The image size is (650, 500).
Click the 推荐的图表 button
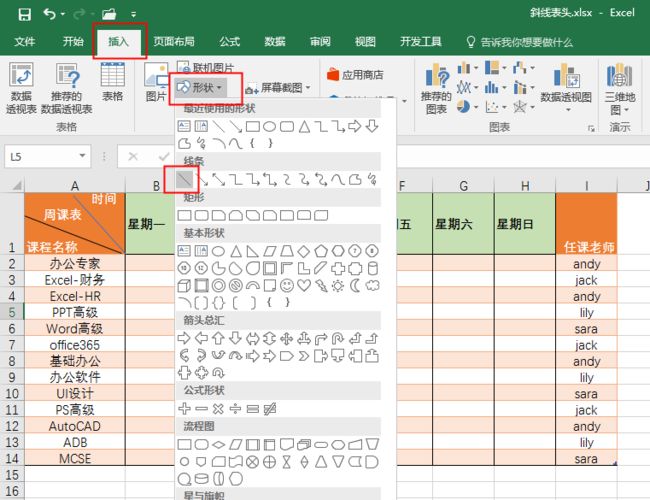point(436,89)
